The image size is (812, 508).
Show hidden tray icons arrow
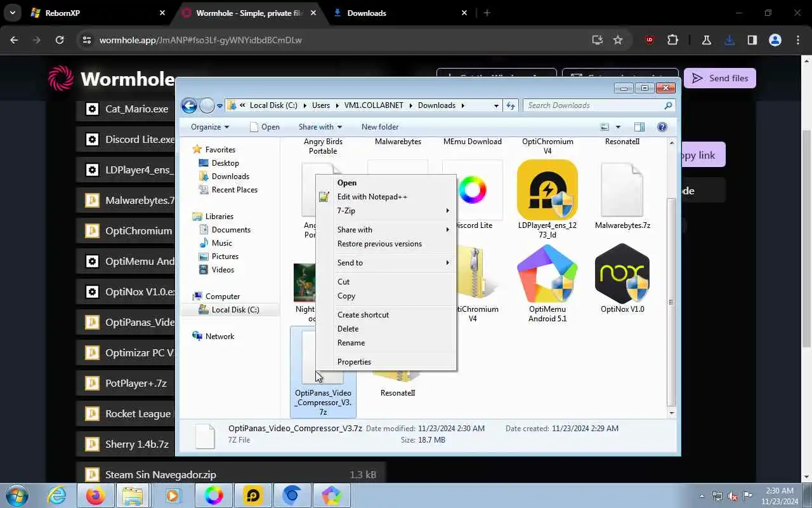click(x=702, y=496)
